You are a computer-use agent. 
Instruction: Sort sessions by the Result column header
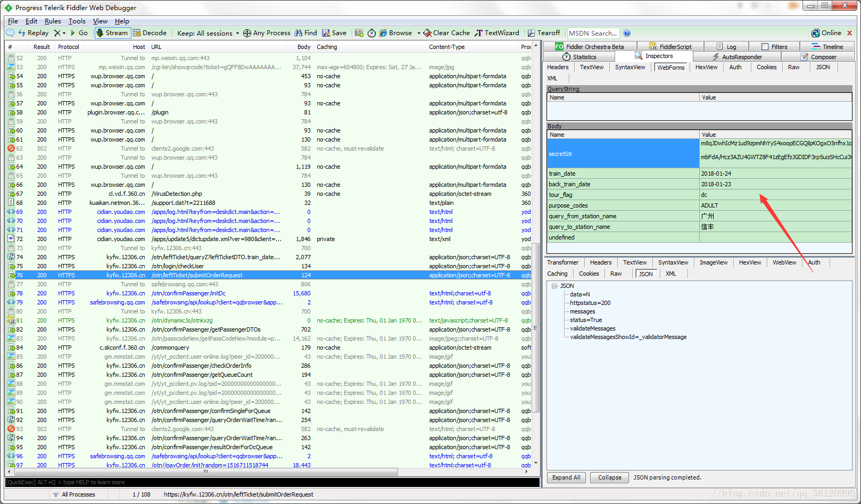[41, 47]
